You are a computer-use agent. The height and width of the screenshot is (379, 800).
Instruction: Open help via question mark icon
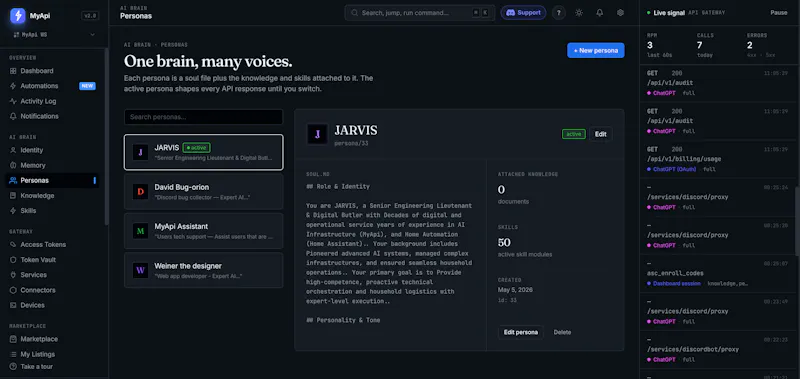(559, 13)
